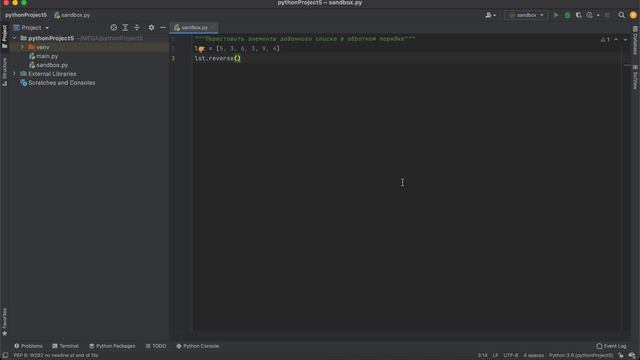
Task: Click the Profile icon beside Coverage
Action: coord(589,15)
